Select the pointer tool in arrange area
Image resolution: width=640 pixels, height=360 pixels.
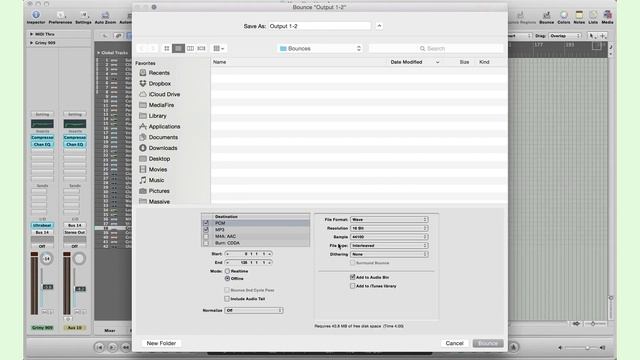[591, 36]
